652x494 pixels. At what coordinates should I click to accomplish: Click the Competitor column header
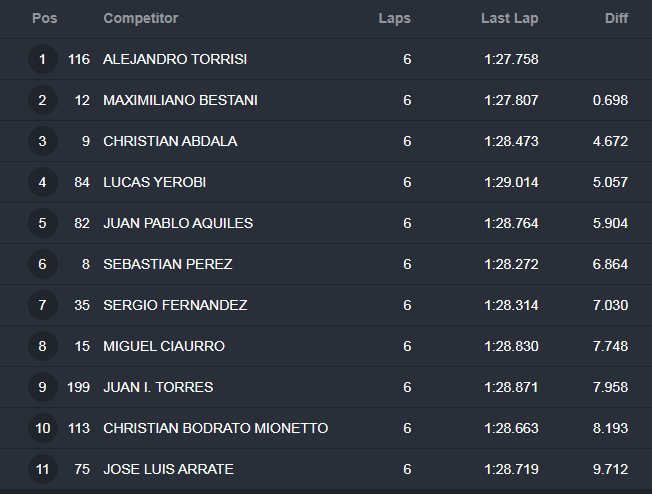[141, 18]
